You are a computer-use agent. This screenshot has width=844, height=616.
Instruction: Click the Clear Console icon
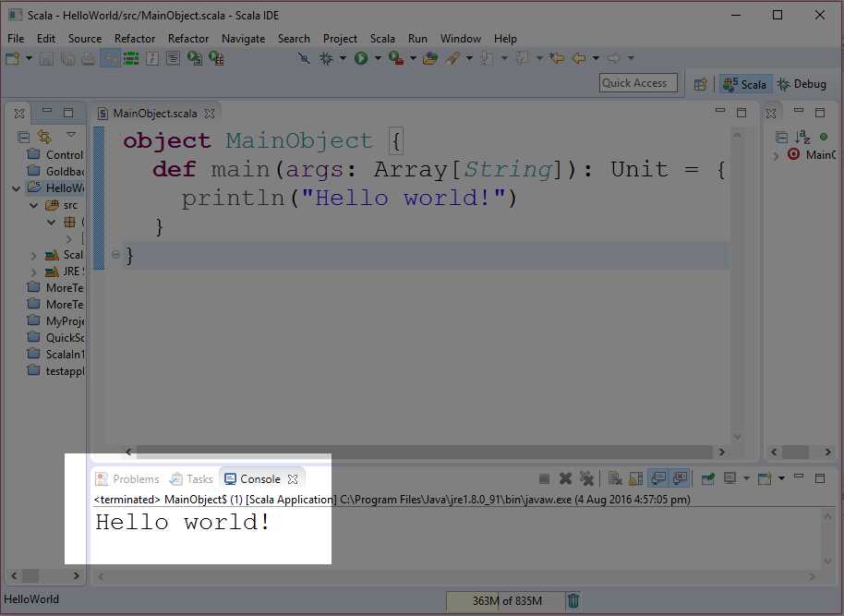[615, 478]
